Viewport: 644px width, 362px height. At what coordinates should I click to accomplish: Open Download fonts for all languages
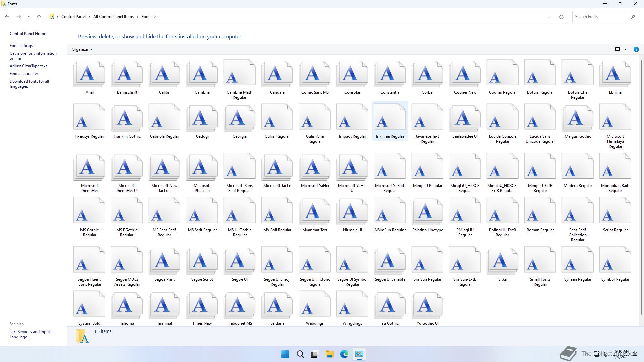pyautogui.click(x=29, y=84)
